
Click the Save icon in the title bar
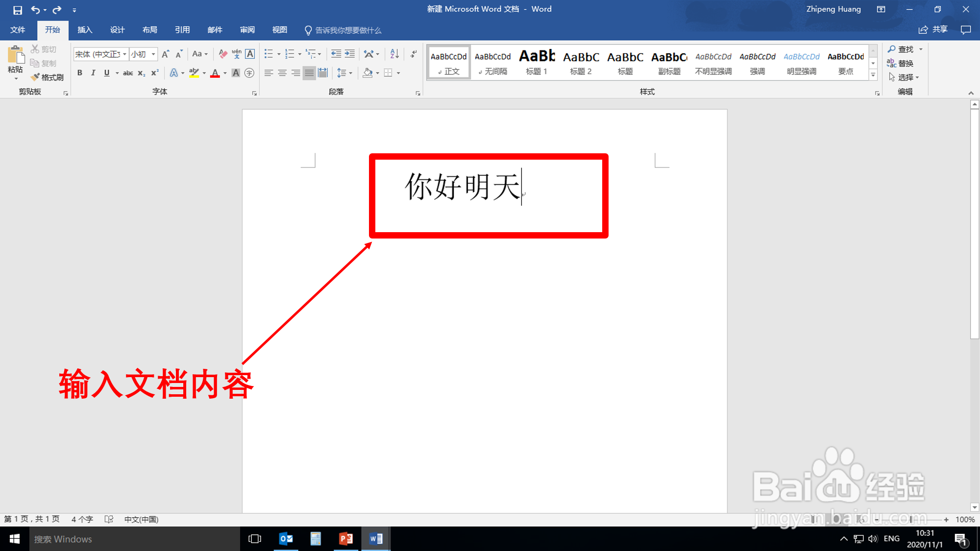18,10
